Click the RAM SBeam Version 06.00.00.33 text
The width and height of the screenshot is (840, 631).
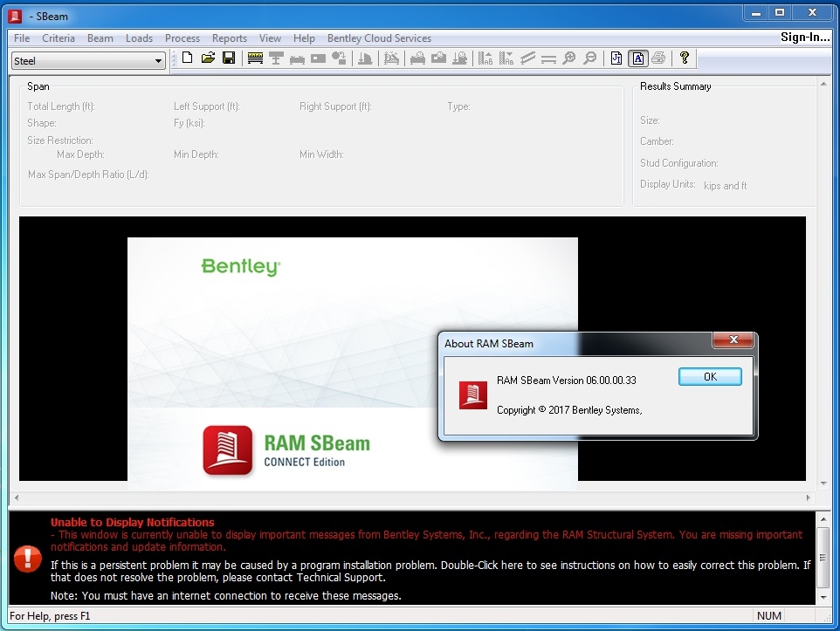point(566,381)
